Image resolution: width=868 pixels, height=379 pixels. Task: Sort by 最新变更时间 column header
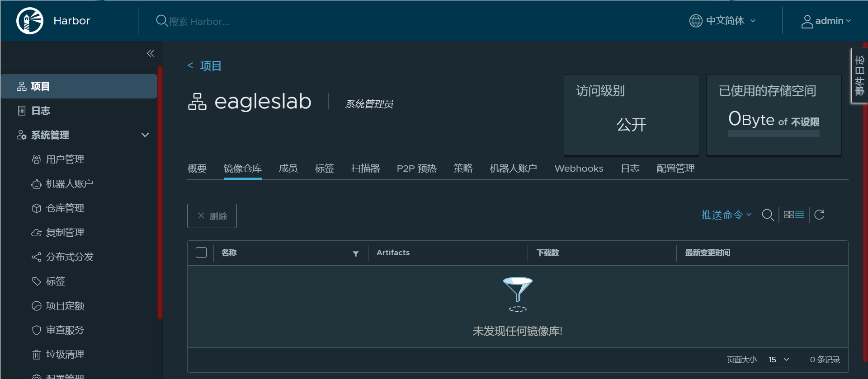point(708,253)
